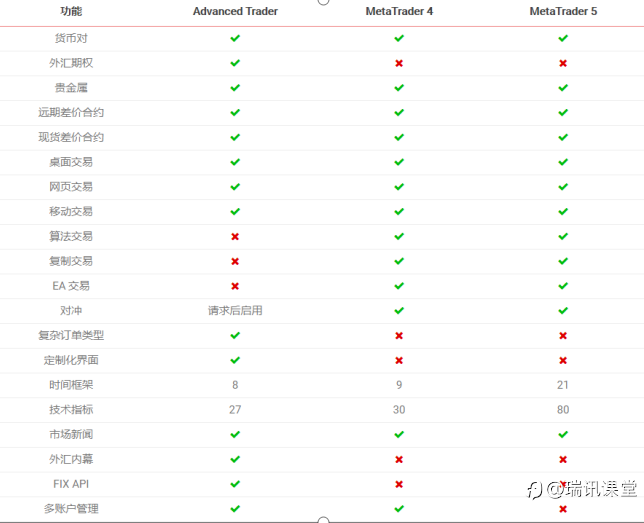Click the 货币对 row label
Viewport: 644px width, 523px height.
point(71,38)
